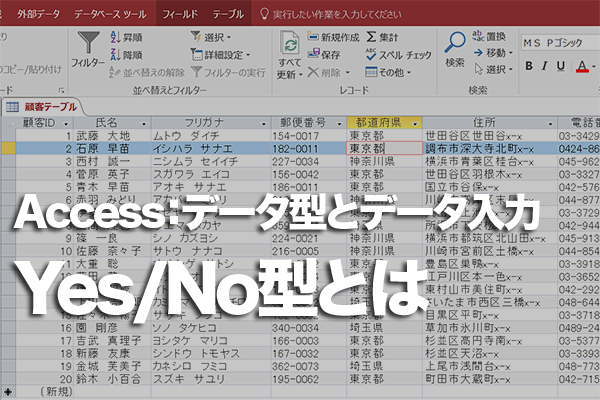This screenshot has height=400, width=600.
Task: Switch to フィールド ribbon tab
Action: [180, 14]
